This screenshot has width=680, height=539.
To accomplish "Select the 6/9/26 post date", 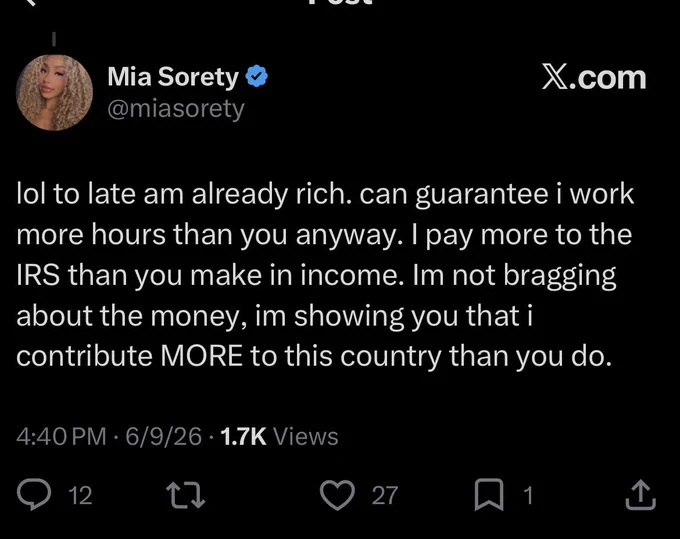I will [163, 436].
